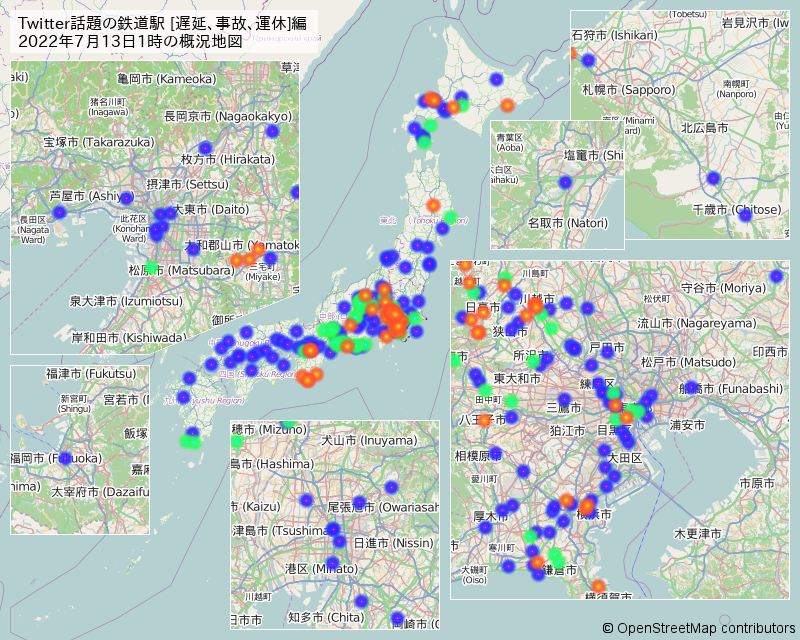This screenshot has height=640, width=800.
Task: Click the 名取市 (Natori) label
Action: (x=568, y=223)
